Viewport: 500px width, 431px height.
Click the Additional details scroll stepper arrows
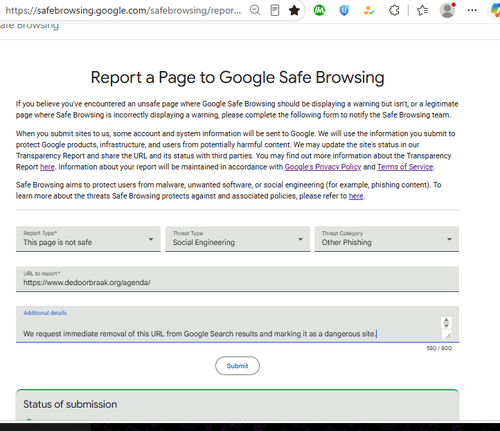click(x=446, y=323)
